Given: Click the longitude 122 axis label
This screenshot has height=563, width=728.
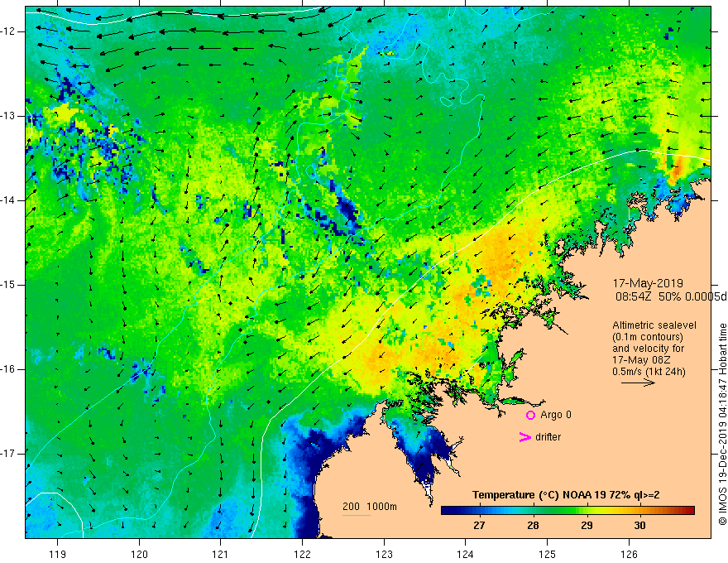Looking at the screenshot, I should (302, 554).
